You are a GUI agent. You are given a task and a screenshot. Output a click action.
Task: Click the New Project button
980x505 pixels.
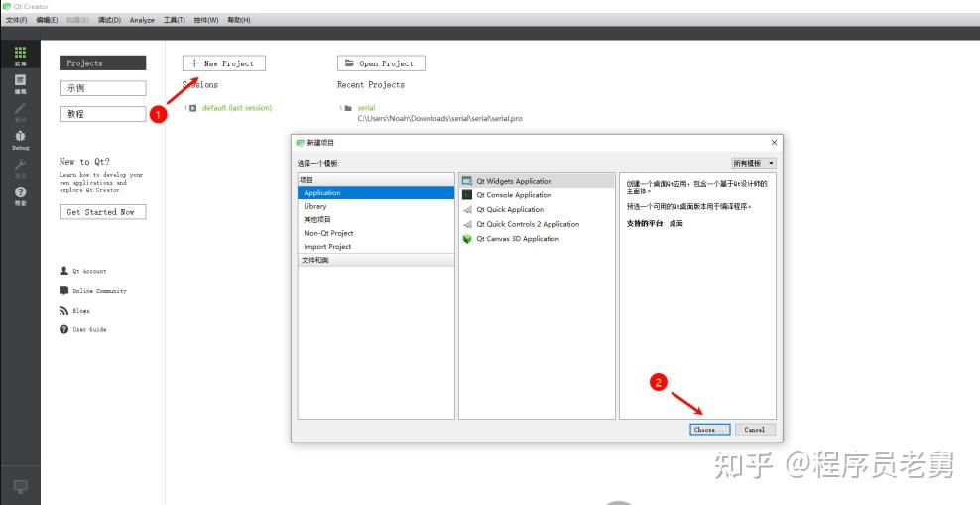pyautogui.click(x=224, y=63)
